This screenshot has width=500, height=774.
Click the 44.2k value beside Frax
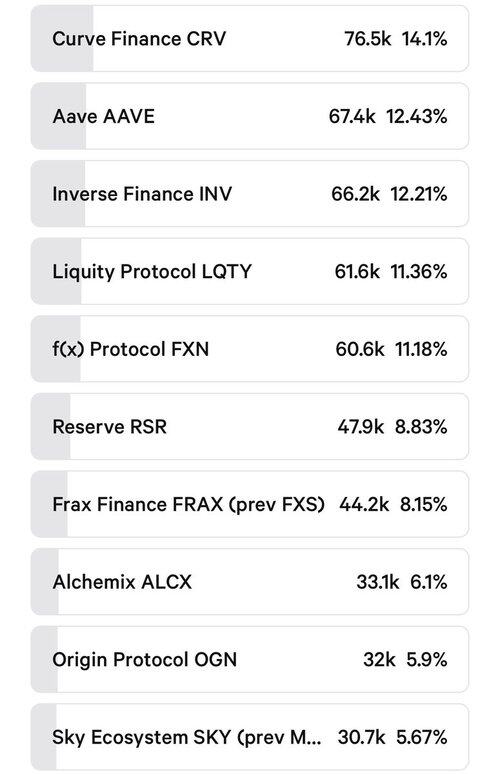point(364,504)
